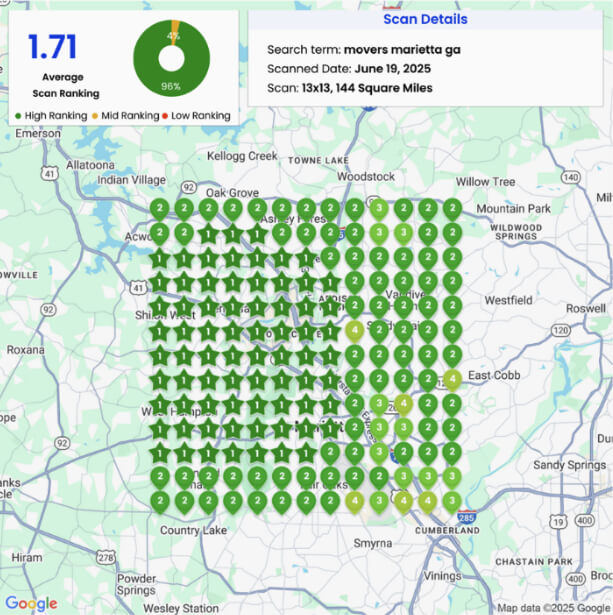Click the Woodstock map label
The image size is (613, 615).
(x=366, y=176)
